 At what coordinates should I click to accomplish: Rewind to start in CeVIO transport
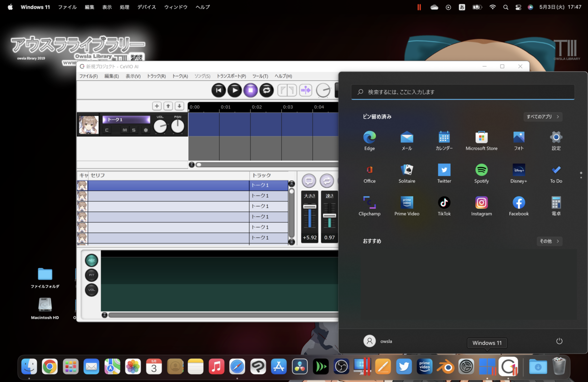[x=219, y=90]
